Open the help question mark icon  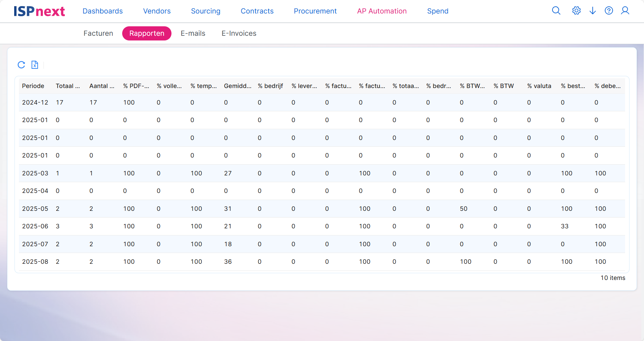609,11
